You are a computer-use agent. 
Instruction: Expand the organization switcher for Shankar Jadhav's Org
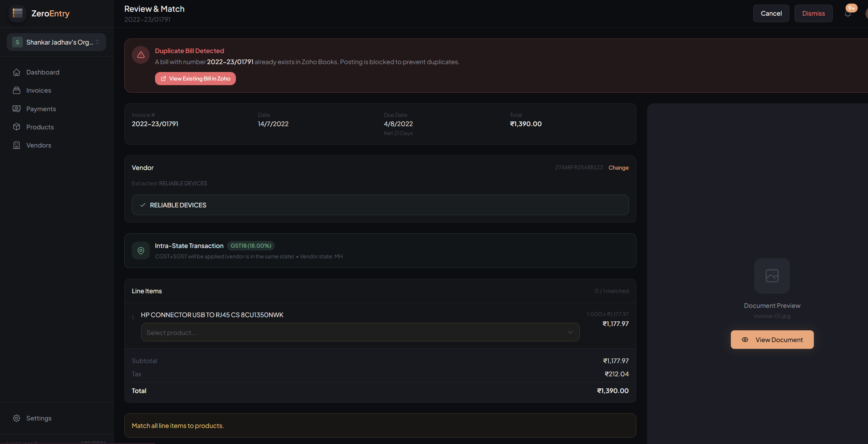tap(56, 42)
